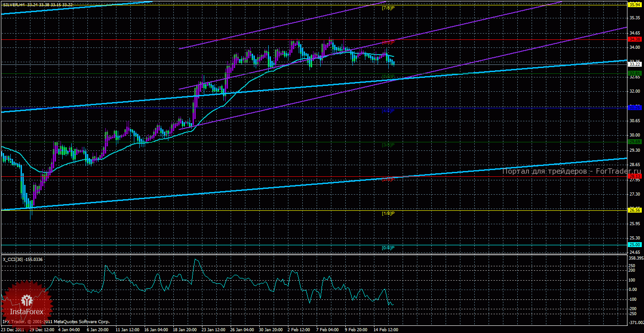The image size is (644, 333).
Task: Click the green 32.81 price tag
Action: 634,73
